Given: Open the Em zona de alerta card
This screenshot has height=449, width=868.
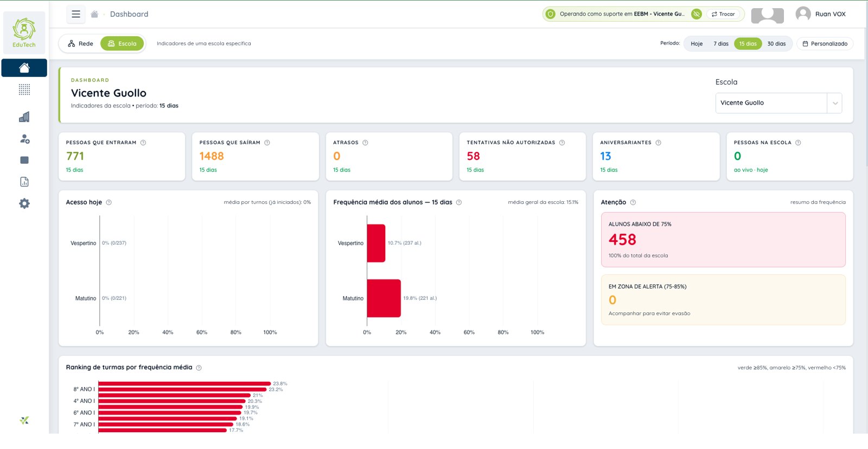Looking at the screenshot, I should pos(723,300).
